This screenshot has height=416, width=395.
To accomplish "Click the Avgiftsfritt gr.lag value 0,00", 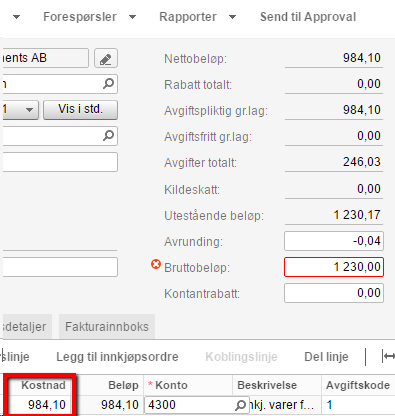I will (369, 136).
